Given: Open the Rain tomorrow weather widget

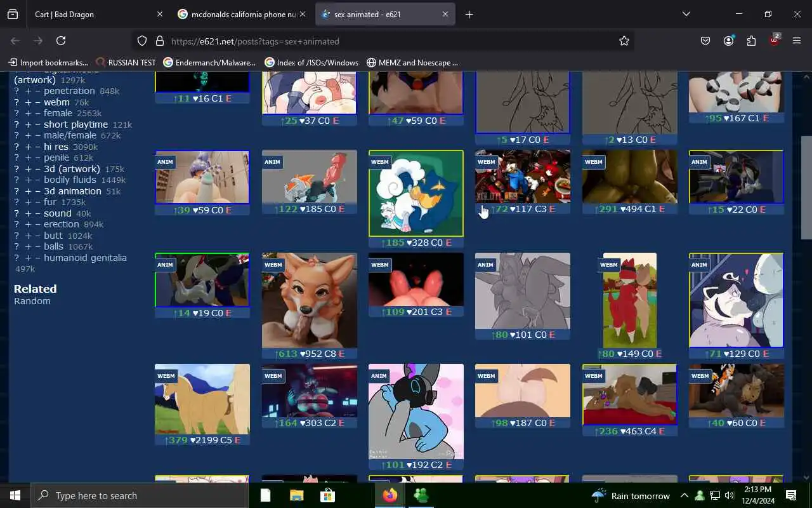Looking at the screenshot, I should [x=631, y=495].
